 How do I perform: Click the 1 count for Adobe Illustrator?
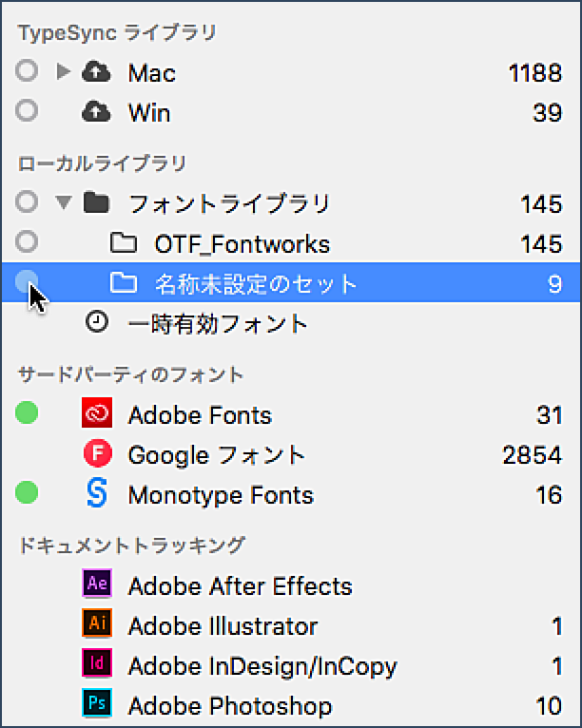557,626
